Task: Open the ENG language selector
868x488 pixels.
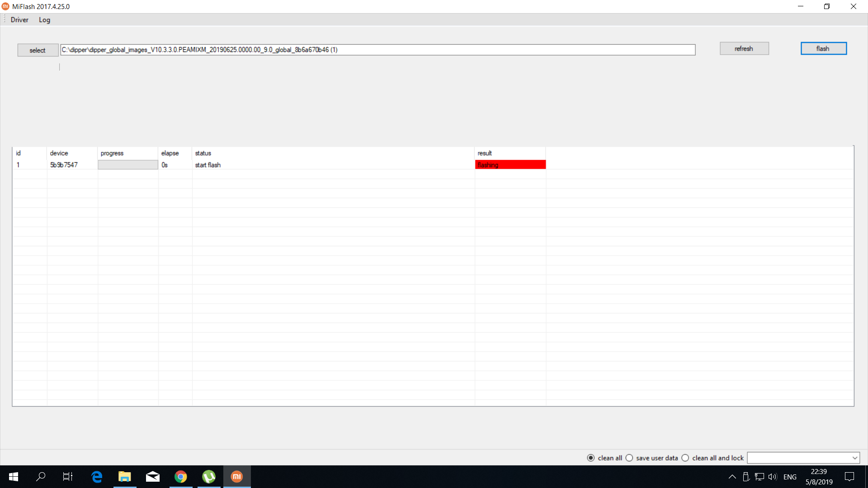Action: pyautogui.click(x=790, y=477)
